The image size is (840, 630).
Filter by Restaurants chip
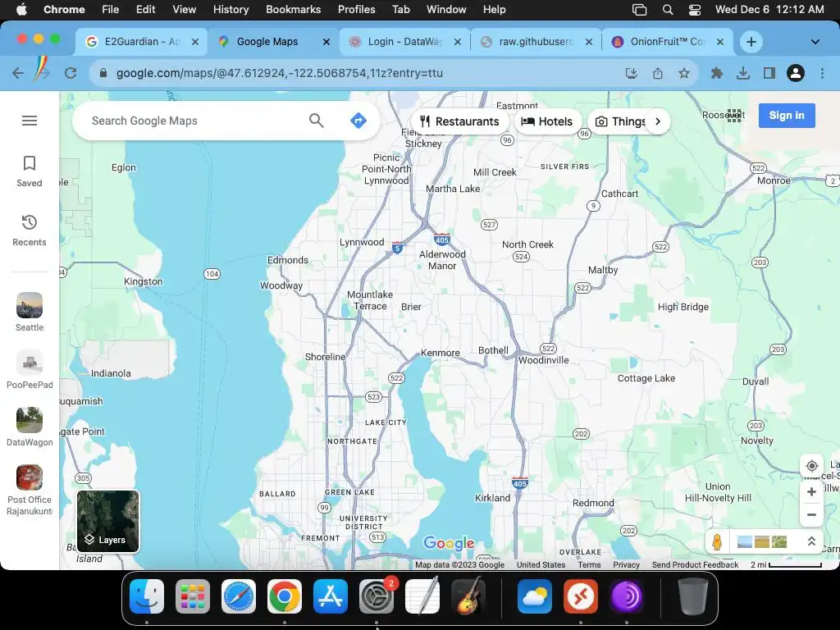[x=459, y=121]
